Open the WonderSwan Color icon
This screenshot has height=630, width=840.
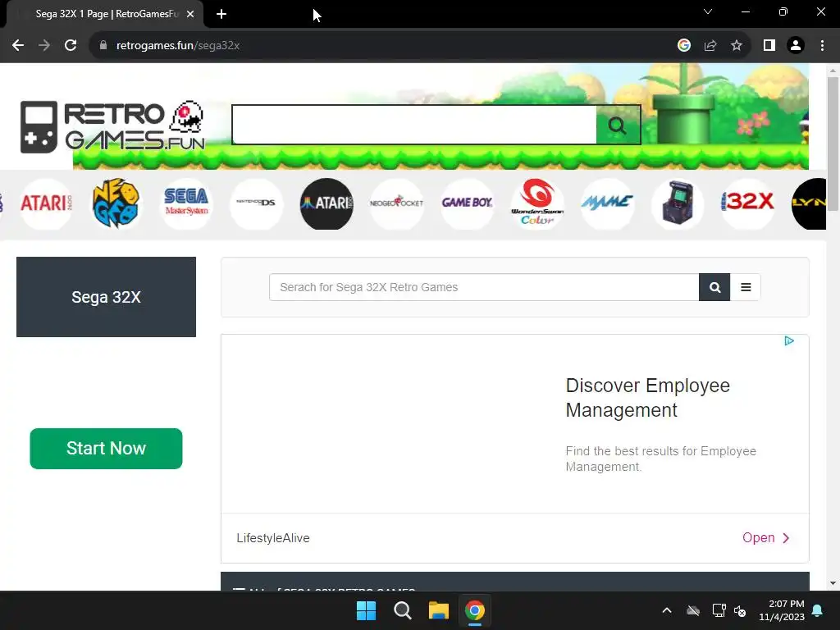536,203
